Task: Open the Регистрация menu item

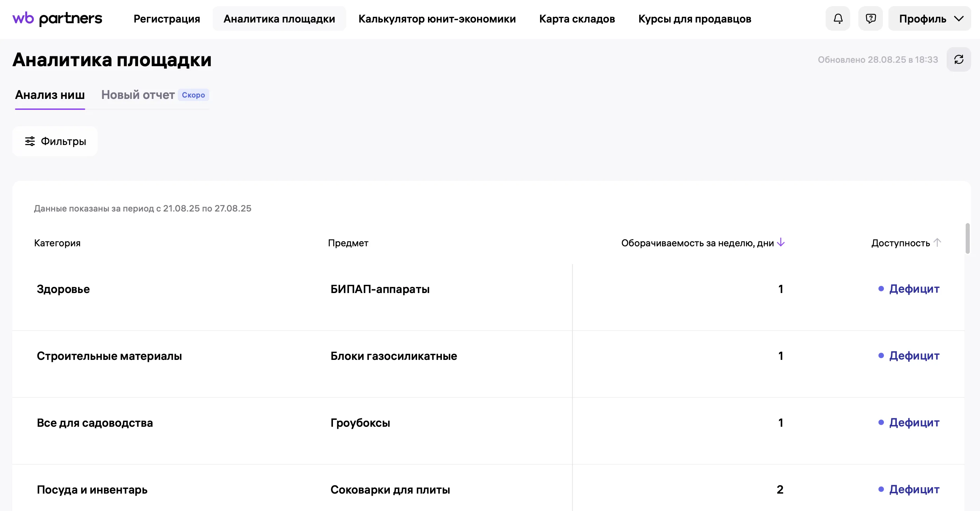Action: [x=167, y=19]
